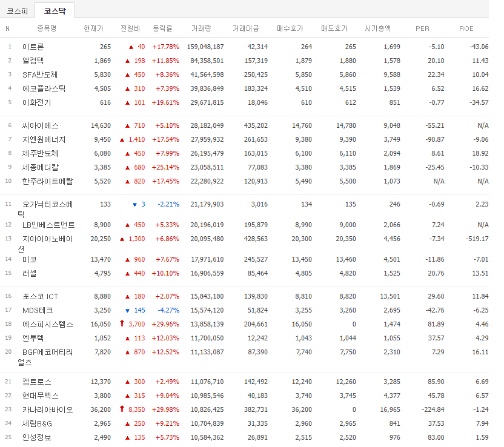The width and height of the screenshot is (504, 447).
Task: Click the upper-limit arrow in 에스피시스템스 row
Action: (x=122, y=323)
